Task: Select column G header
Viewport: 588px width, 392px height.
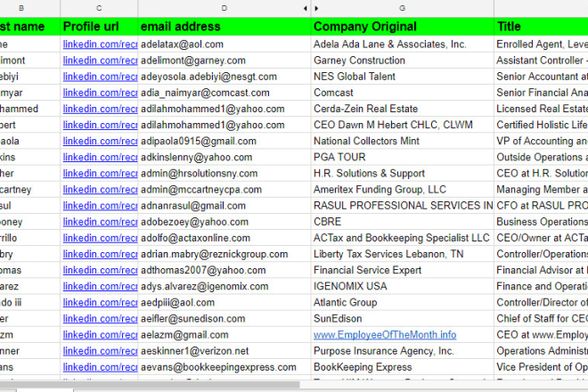Action: pos(403,8)
